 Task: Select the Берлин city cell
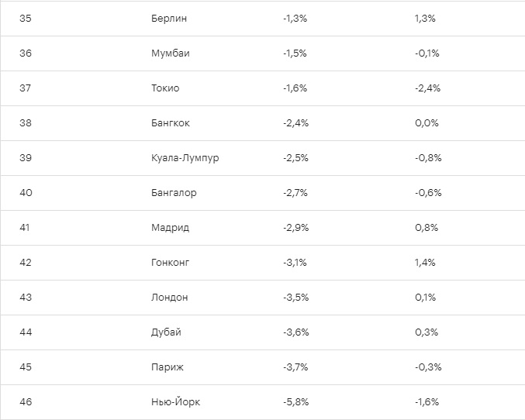169,19
